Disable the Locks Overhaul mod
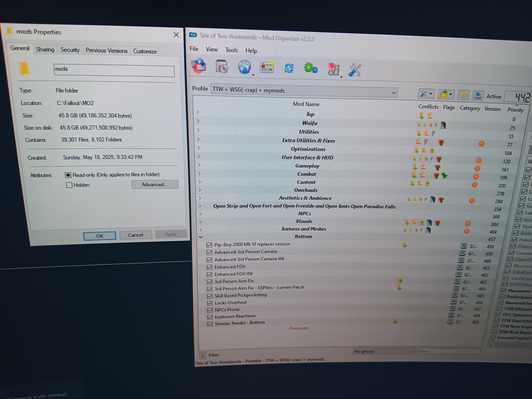 click(x=210, y=303)
